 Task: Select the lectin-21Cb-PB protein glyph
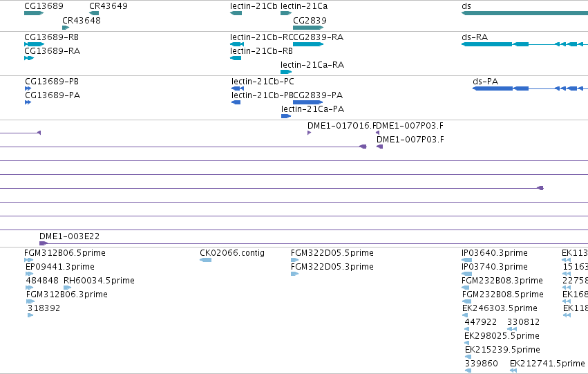click(236, 102)
